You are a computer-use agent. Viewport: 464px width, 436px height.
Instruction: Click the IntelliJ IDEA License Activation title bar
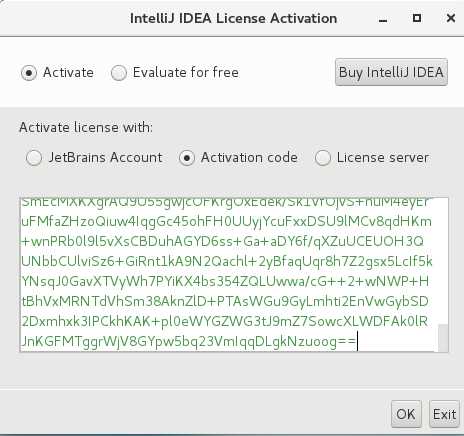click(x=233, y=18)
